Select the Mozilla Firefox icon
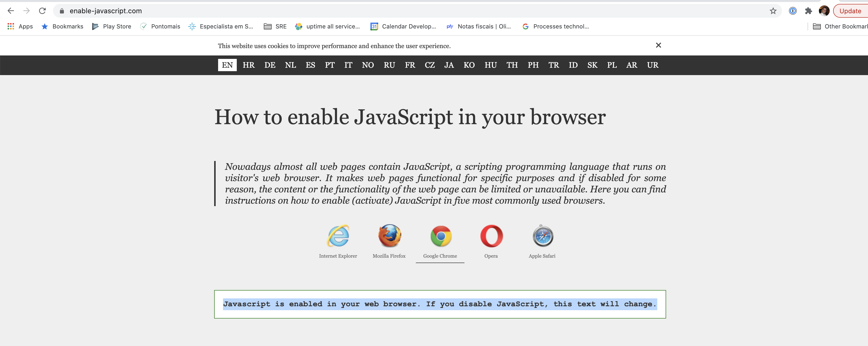Viewport: 868px width, 346px height. tap(389, 236)
